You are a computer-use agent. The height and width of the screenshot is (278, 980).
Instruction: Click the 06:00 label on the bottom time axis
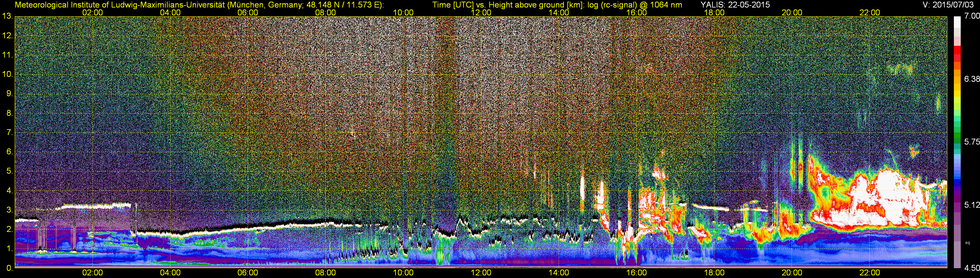coord(248,273)
